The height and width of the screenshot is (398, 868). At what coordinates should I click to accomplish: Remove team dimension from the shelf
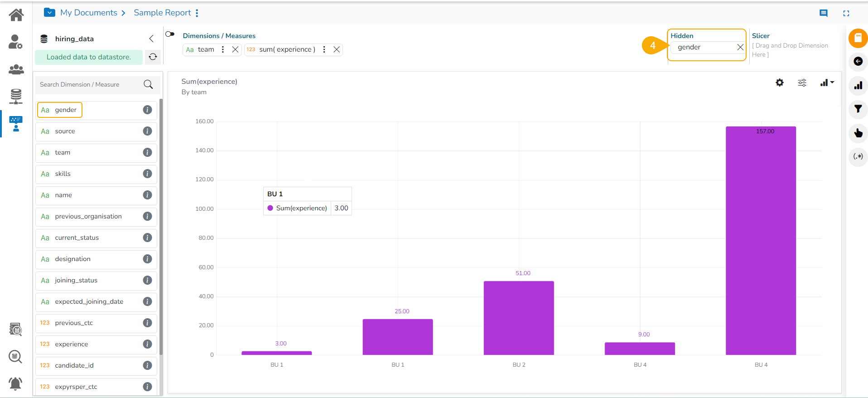pyautogui.click(x=235, y=49)
